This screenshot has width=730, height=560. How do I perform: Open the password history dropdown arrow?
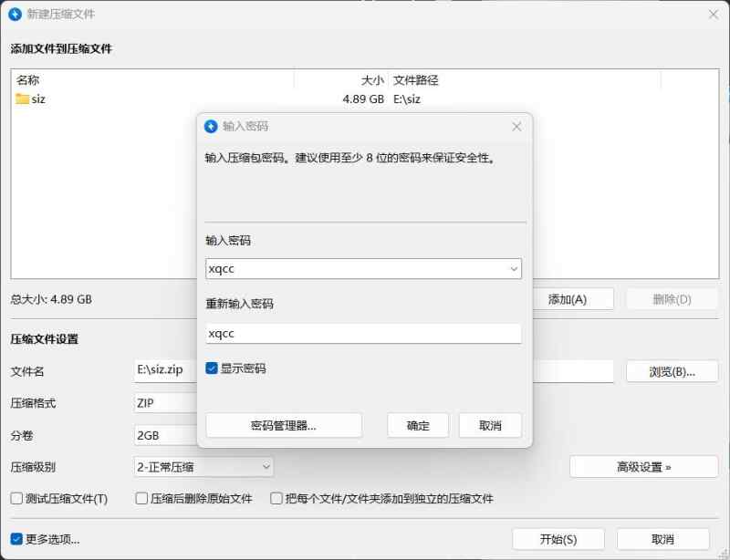coord(514,268)
